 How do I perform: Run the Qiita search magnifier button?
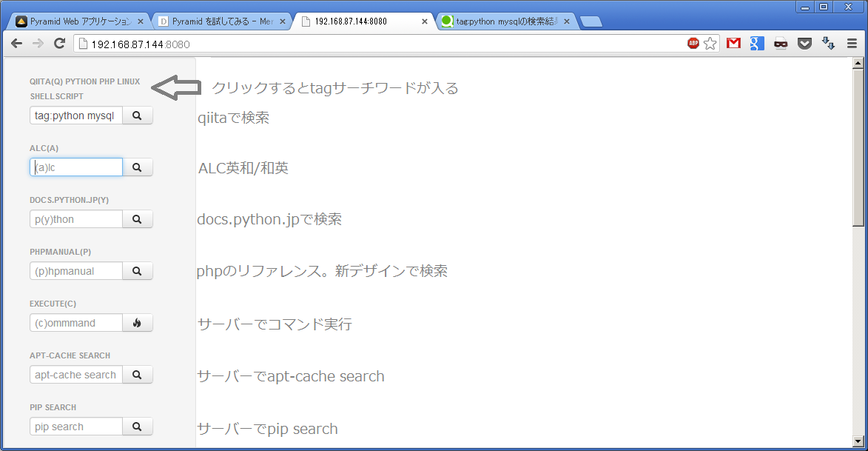pyautogui.click(x=138, y=116)
